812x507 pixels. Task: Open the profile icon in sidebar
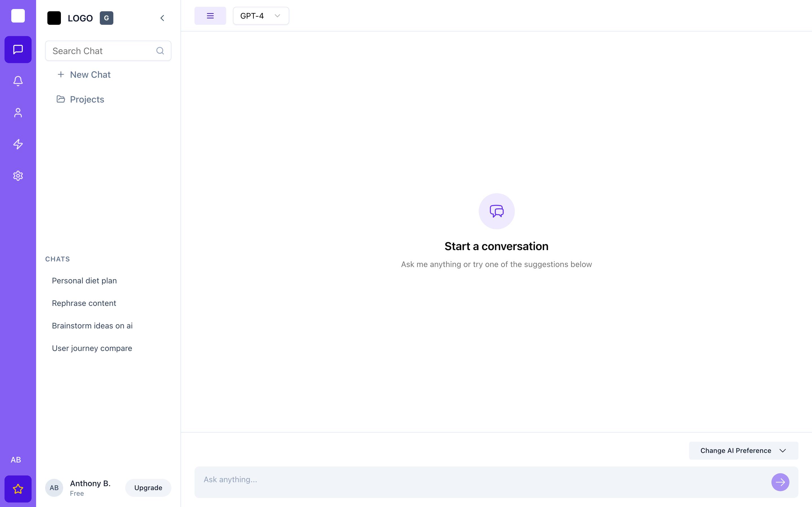point(18,112)
